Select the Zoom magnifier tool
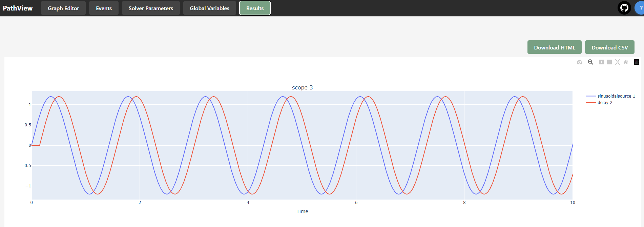 pos(590,62)
